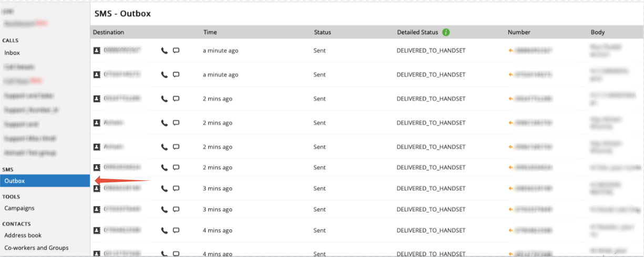Click the message icon in the second 'a minute ago' row
Image resolution: width=644 pixels, height=257 pixels.
176,75
